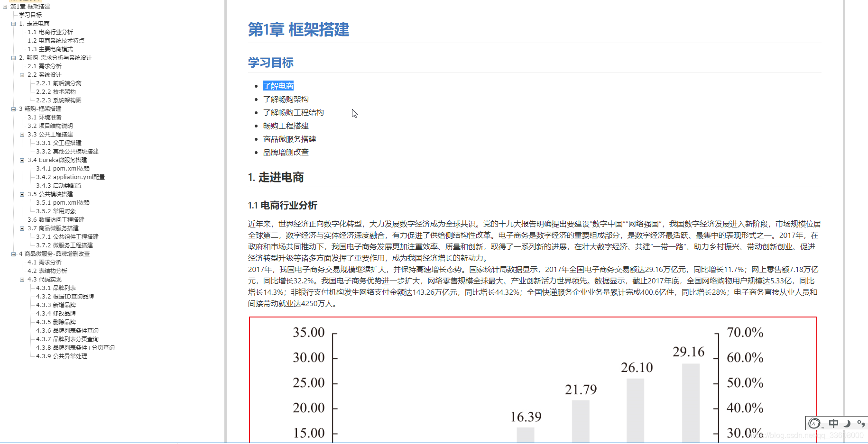Select 3.4.1 pom.xml依赖
The image size is (868, 444).
point(63,169)
